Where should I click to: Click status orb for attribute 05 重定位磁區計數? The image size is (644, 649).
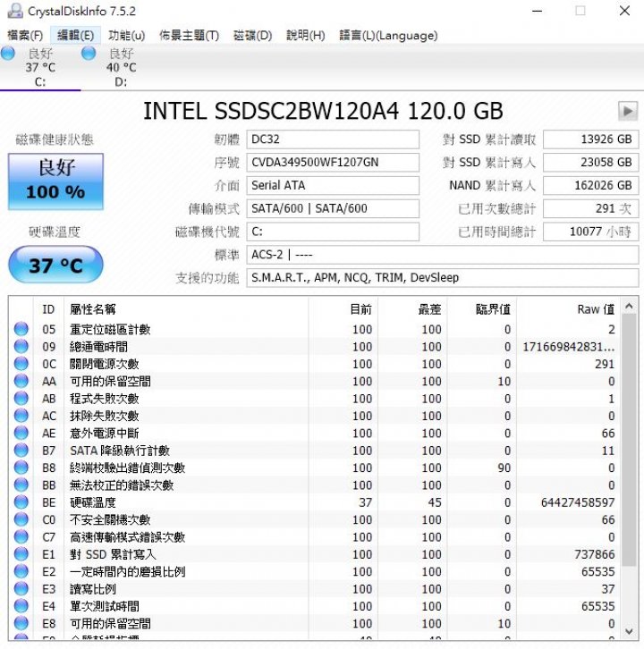21,330
